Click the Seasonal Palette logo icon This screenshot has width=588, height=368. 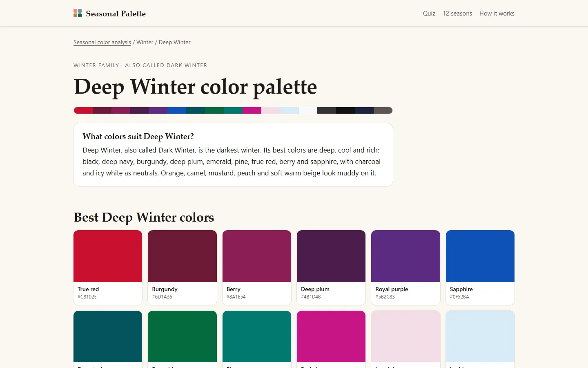pyautogui.click(x=78, y=13)
